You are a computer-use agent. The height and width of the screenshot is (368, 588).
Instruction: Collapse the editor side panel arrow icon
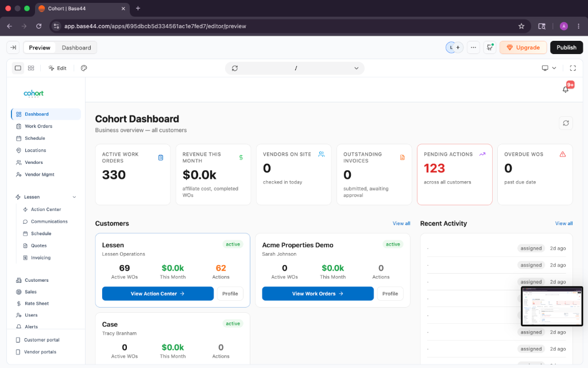pyautogui.click(x=13, y=47)
